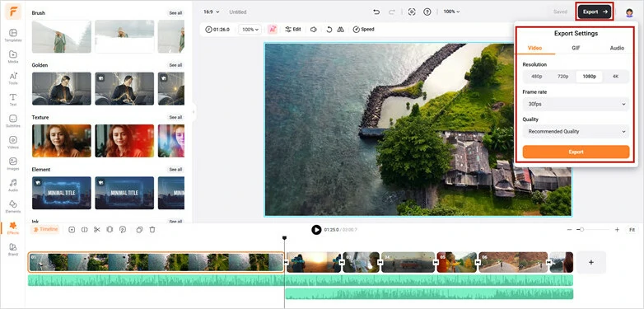Select the first Brush effect thumbnail
The height and width of the screenshot is (309, 644).
pyautogui.click(x=62, y=36)
